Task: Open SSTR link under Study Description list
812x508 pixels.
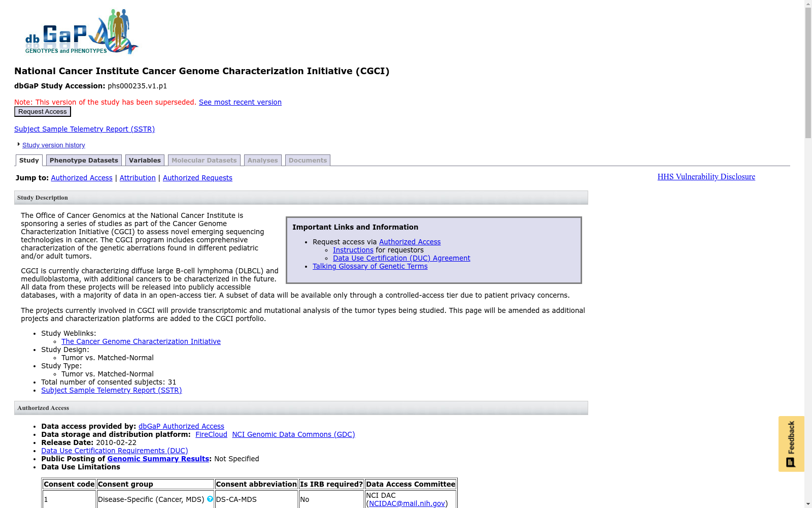Action: [111, 390]
